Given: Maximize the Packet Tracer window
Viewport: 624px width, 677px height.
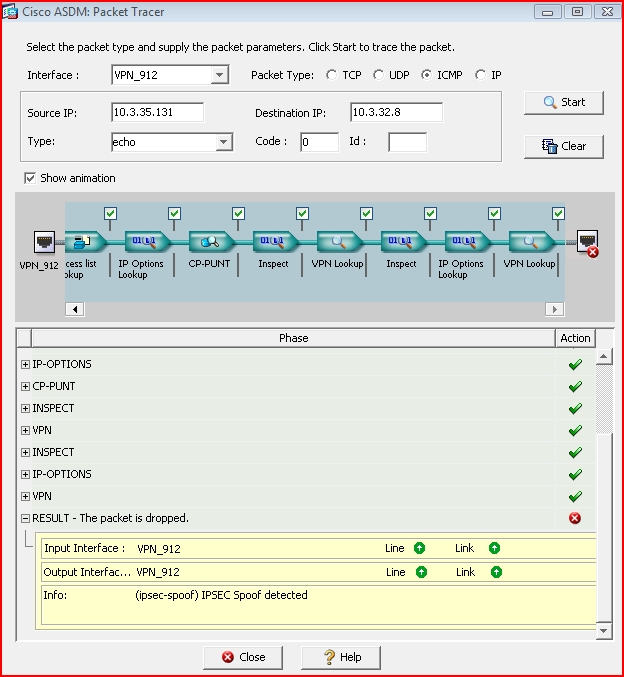Looking at the screenshot, I should (577, 12).
